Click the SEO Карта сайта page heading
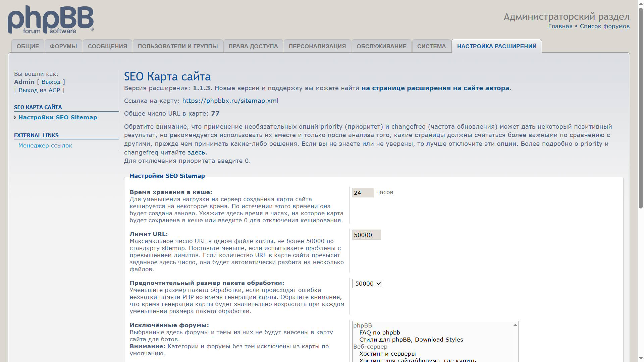Image resolution: width=644 pixels, height=362 pixels. [x=167, y=76]
